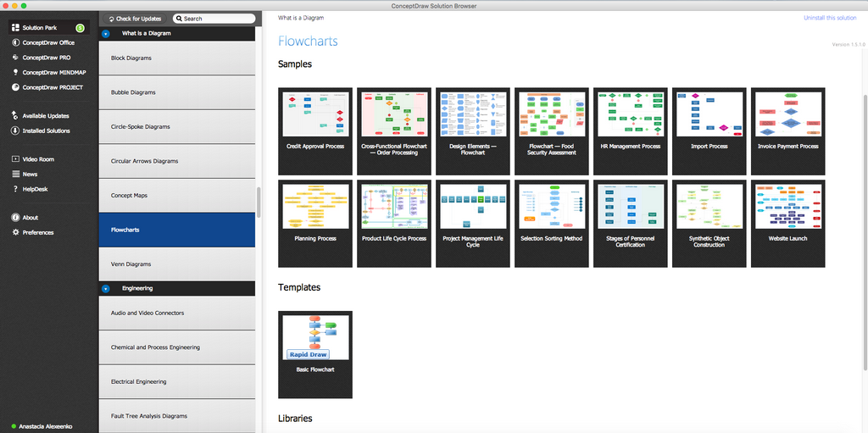Open Flowchart Food Security Assessment sample
Viewport: 868px width, 433px height.
[552, 131]
